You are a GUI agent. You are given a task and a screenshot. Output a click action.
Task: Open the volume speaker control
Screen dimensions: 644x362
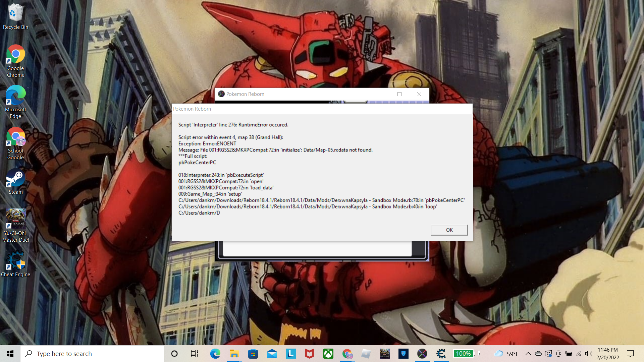pos(588,354)
